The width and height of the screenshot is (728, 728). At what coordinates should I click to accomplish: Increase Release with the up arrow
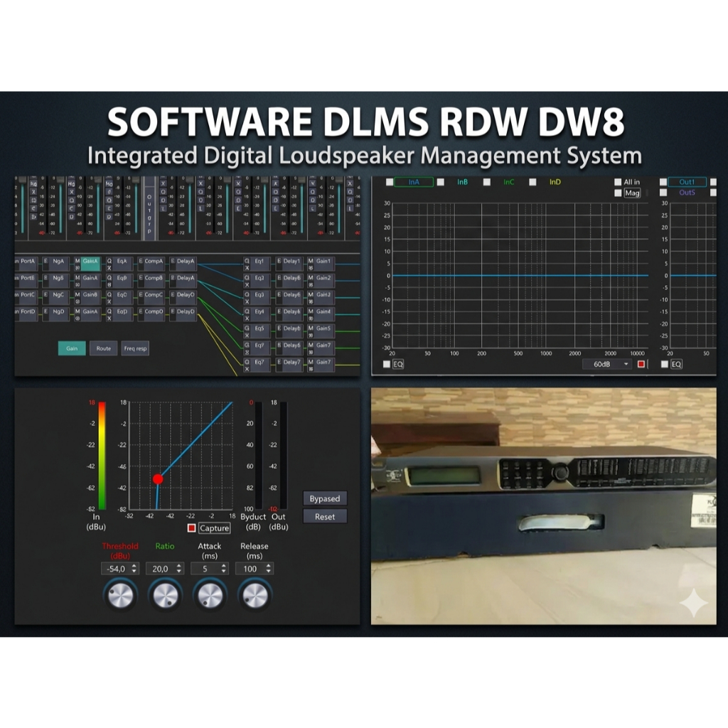[268, 566]
